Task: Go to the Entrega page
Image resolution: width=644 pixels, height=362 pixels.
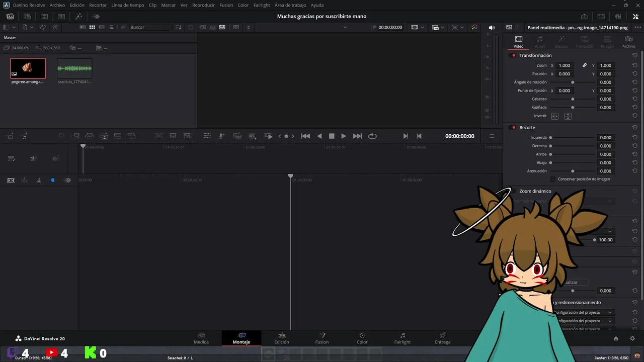Action: [443, 338]
